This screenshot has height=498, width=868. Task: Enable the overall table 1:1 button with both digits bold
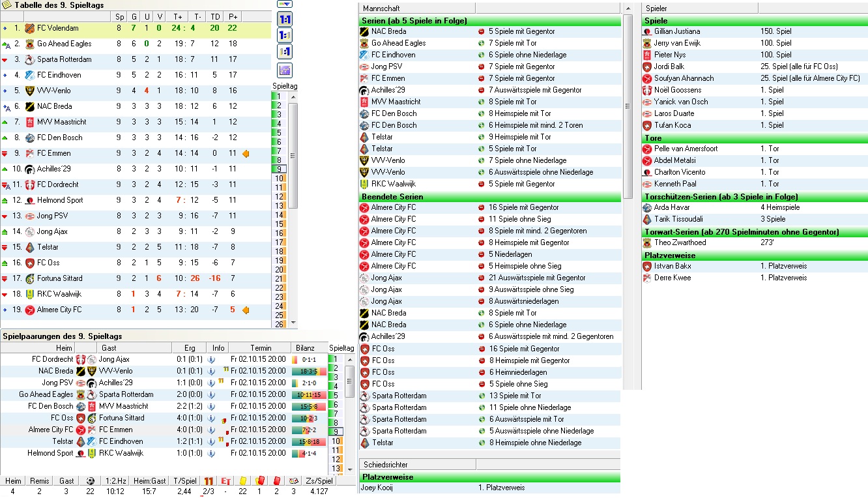285,19
